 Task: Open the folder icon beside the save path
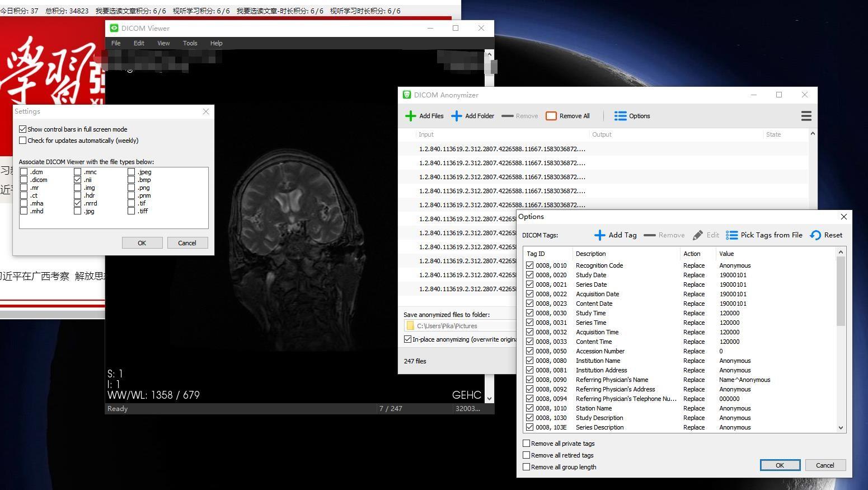pos(410,325)
